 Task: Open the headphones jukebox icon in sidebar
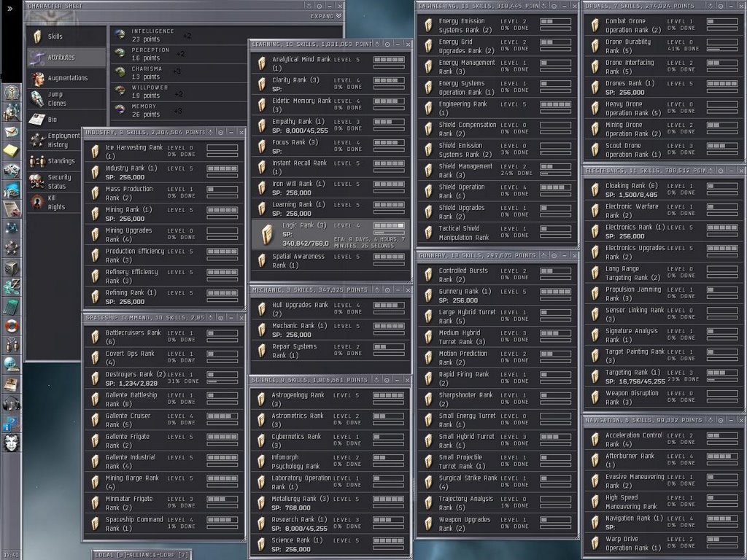pos(11,404)
